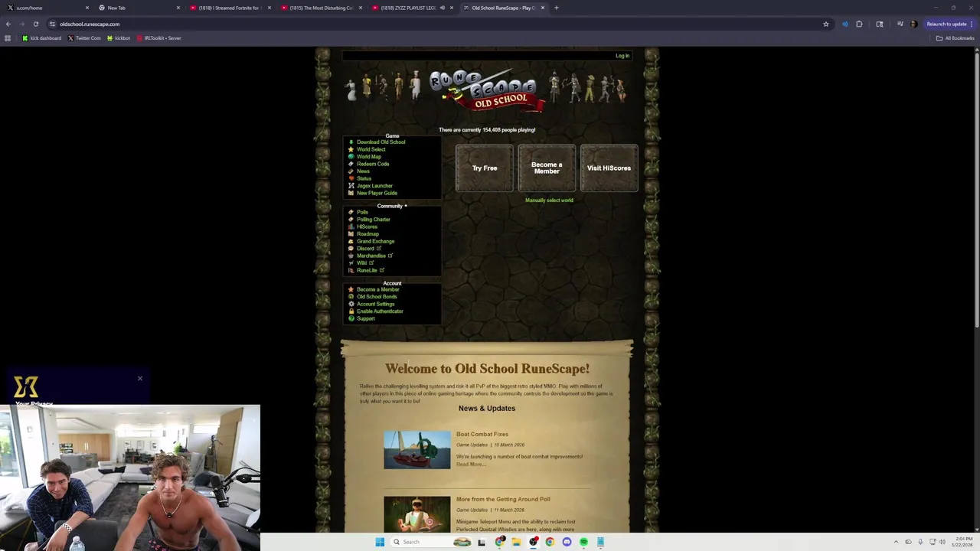Click the Download Old School arrow icon
980x551 pixels.
351,142
